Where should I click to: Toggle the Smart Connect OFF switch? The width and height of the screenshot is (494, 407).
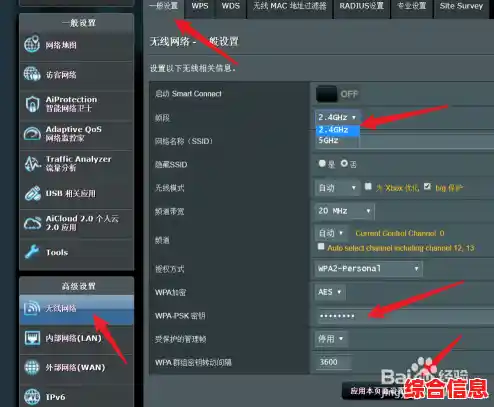coord(327,94)
